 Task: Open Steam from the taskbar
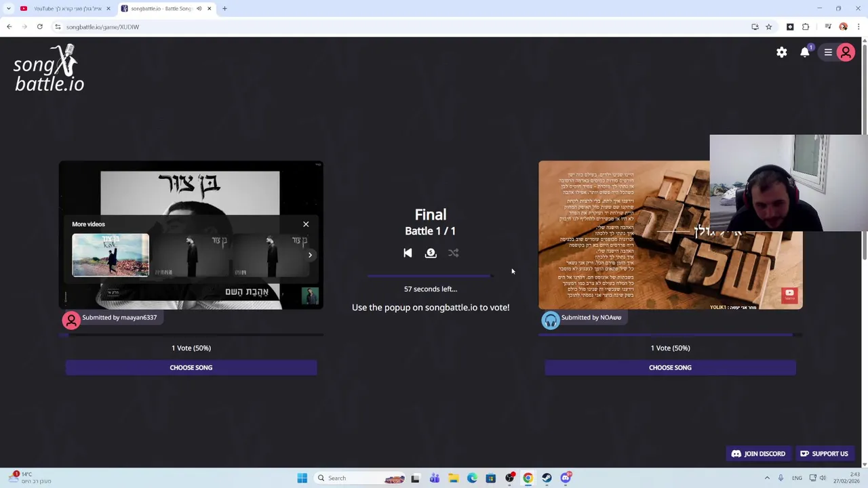point(547,478)
